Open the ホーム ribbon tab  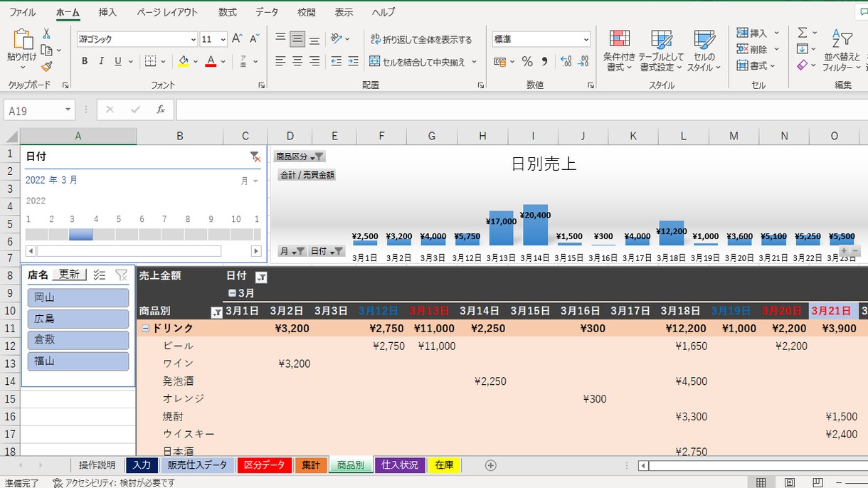click(x=68, y=12)
